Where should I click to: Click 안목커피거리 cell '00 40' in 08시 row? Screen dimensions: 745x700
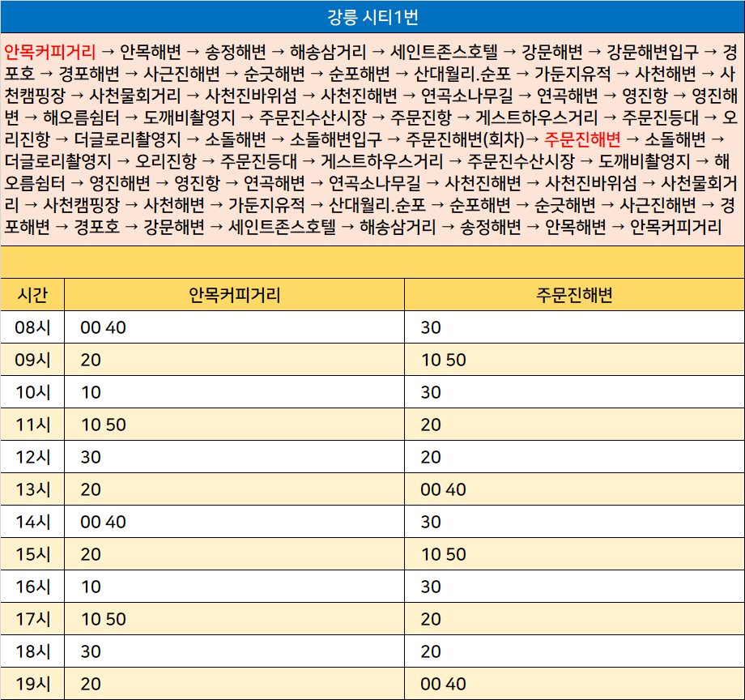[234, 327]
